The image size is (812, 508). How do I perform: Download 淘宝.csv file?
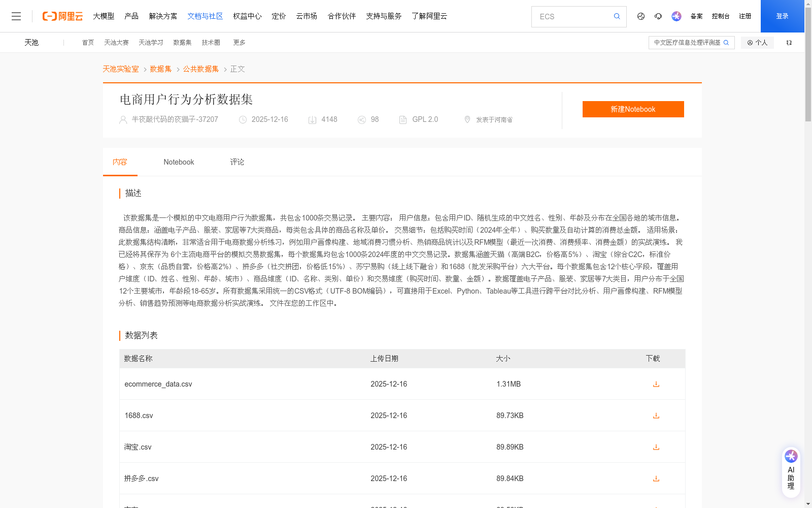coord(656,447)
